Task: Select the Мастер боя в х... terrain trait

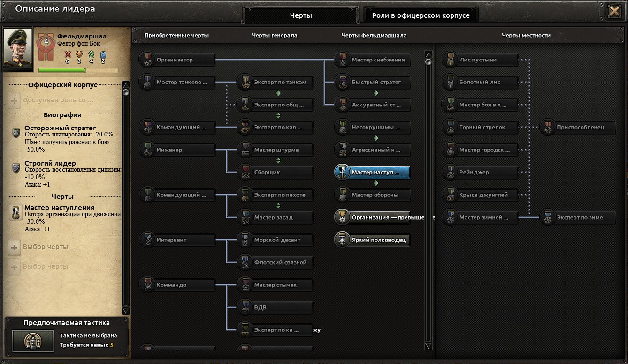Action: [x=480, y=105]
